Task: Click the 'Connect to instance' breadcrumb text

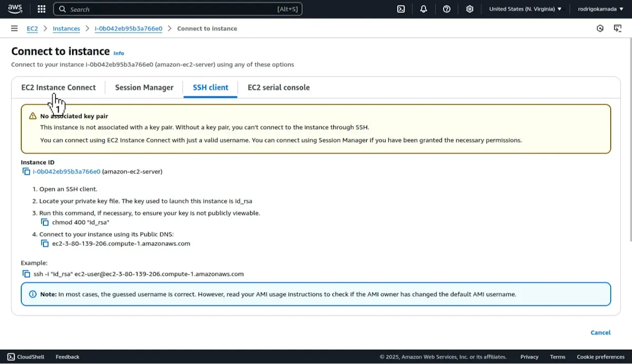Action: (x=207, y=28)
